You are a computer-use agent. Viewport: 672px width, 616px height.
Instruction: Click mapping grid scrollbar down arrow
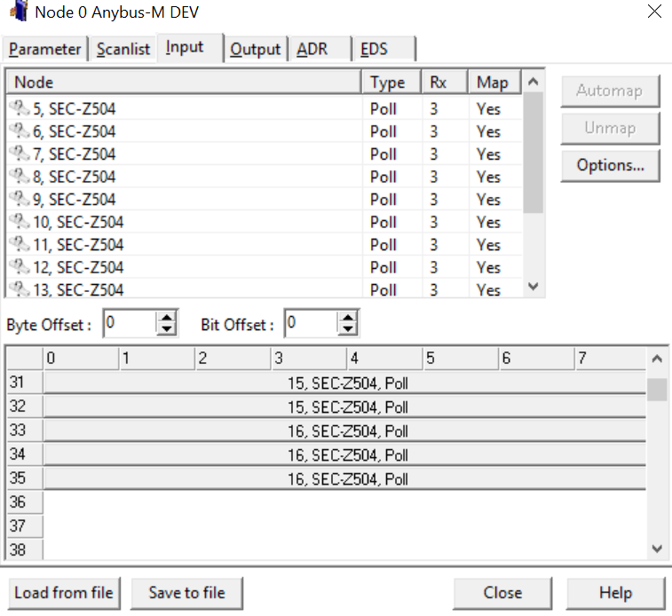657,549
